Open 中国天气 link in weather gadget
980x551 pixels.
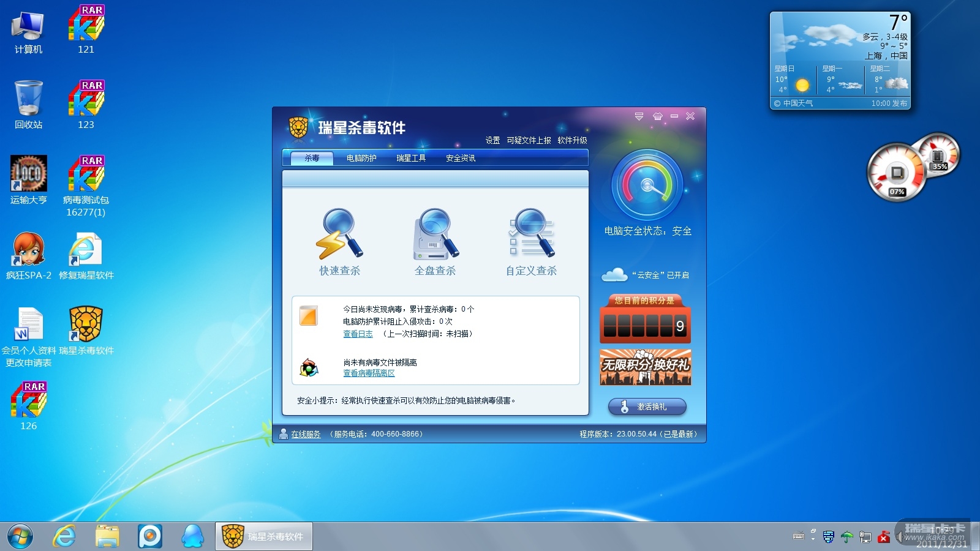(794, 103)
